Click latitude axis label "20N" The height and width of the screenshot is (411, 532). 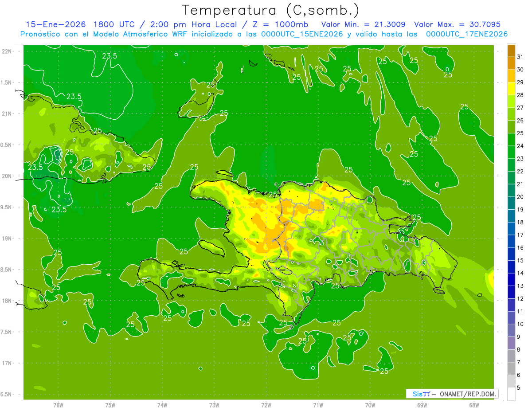(8, 176)
